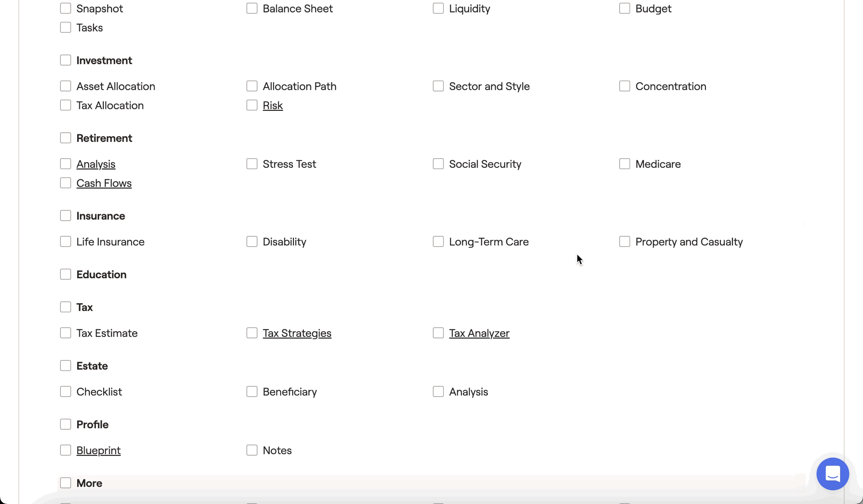Tick the Tax Estimate checkbox
The width and height of the screenshot is (863, 504).
click(66, 333)
